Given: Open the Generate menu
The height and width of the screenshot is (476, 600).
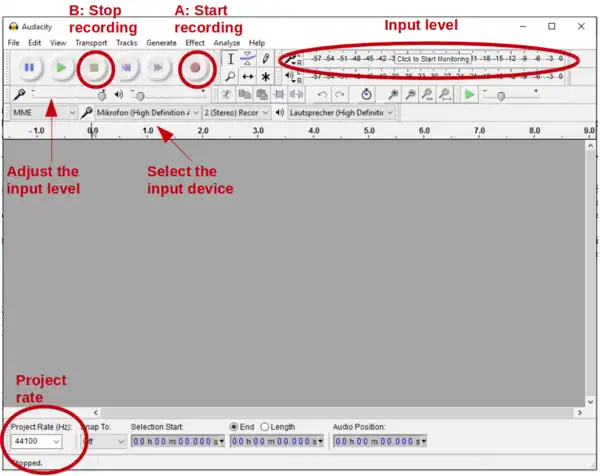Looking at the screenshot, I should pyautogui.click(x=160, y=43).
